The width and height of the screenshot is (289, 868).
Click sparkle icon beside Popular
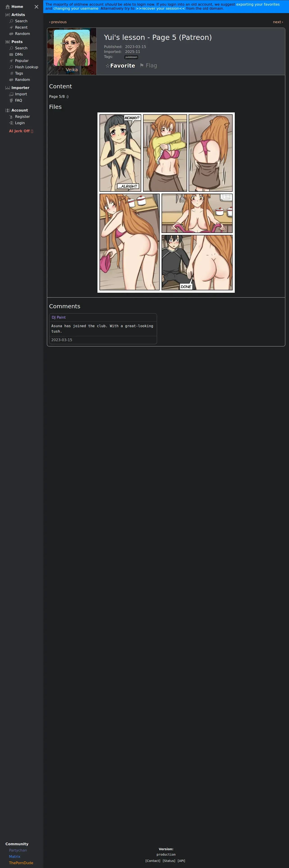[x=11, y=61]
